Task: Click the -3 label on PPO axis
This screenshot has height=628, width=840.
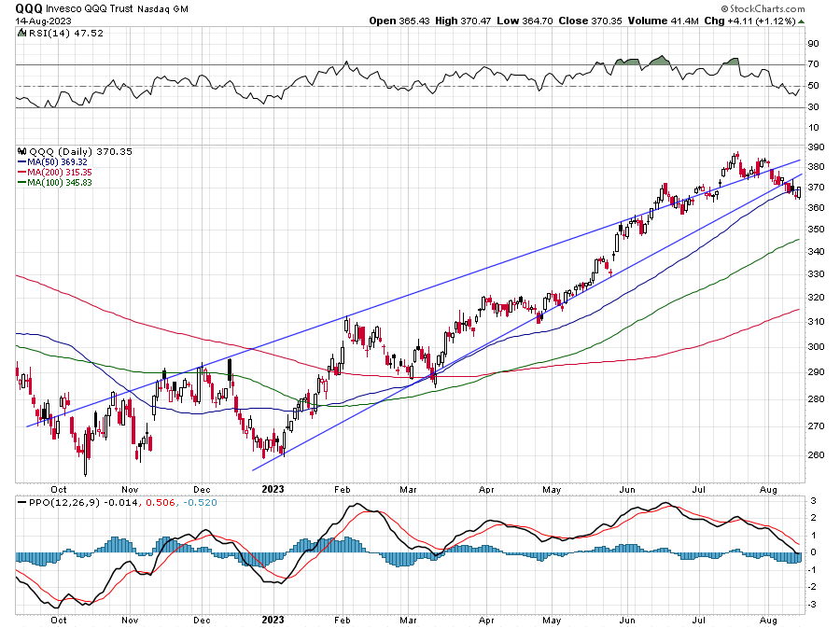Action: click(x=813, y=605)
